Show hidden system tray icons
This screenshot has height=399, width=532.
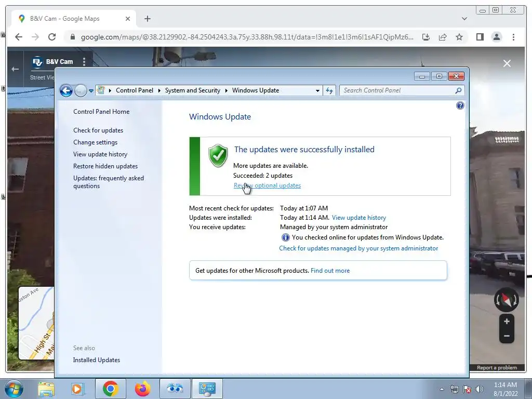[442, 389]
